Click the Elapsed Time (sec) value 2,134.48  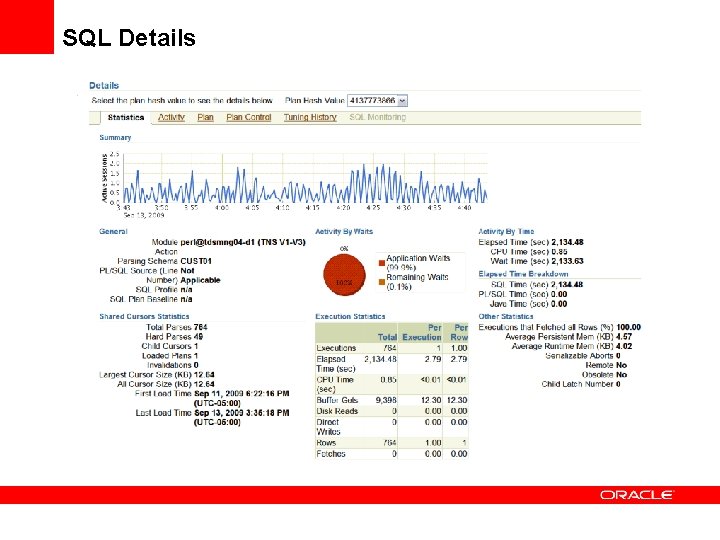(x=568, y=242)
